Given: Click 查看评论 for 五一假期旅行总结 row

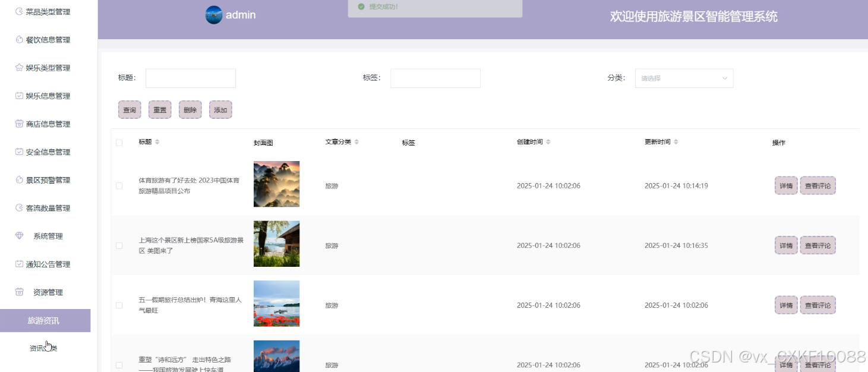Looking at the screenshot, I should [818, 305].
